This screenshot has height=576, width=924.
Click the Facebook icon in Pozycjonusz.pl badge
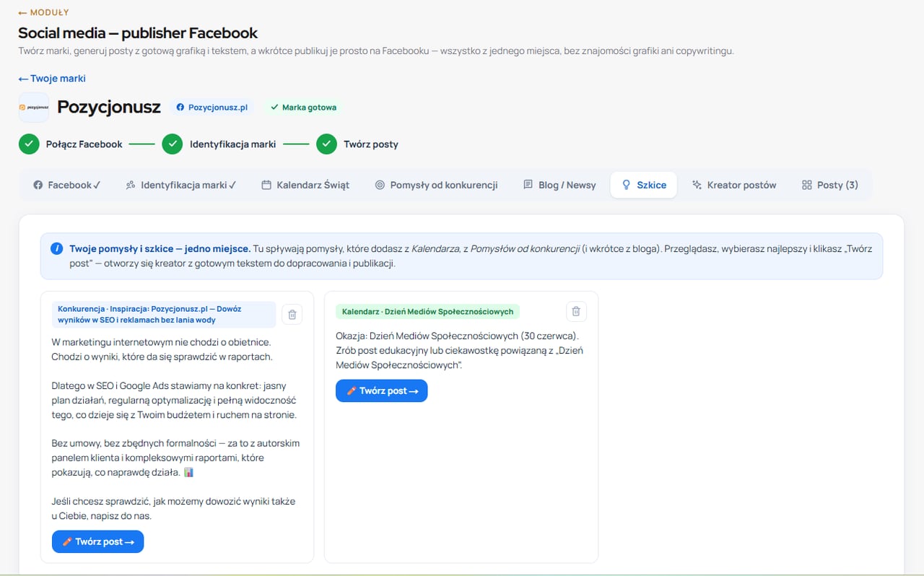coord(181,107)
